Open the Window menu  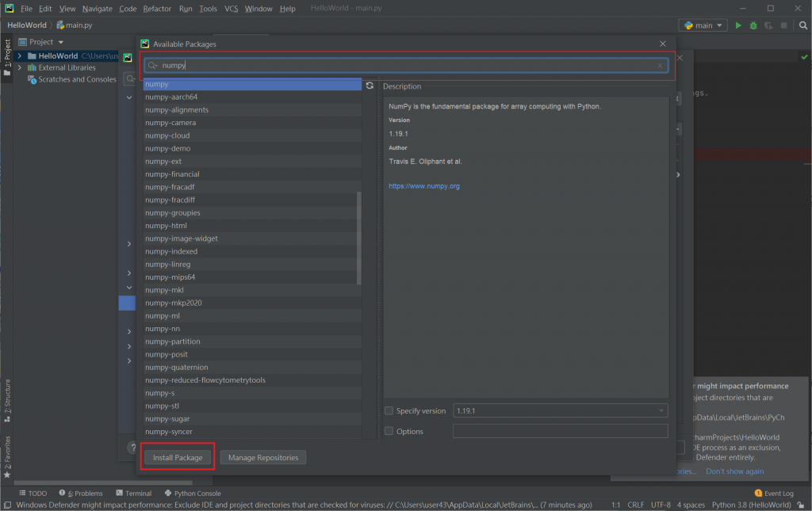(259, 8)
